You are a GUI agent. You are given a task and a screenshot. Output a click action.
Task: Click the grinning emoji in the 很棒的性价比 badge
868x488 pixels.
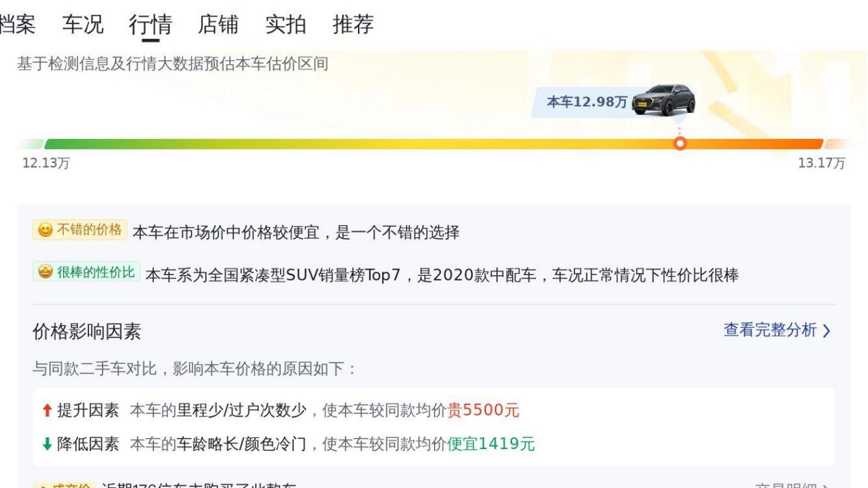45,272
